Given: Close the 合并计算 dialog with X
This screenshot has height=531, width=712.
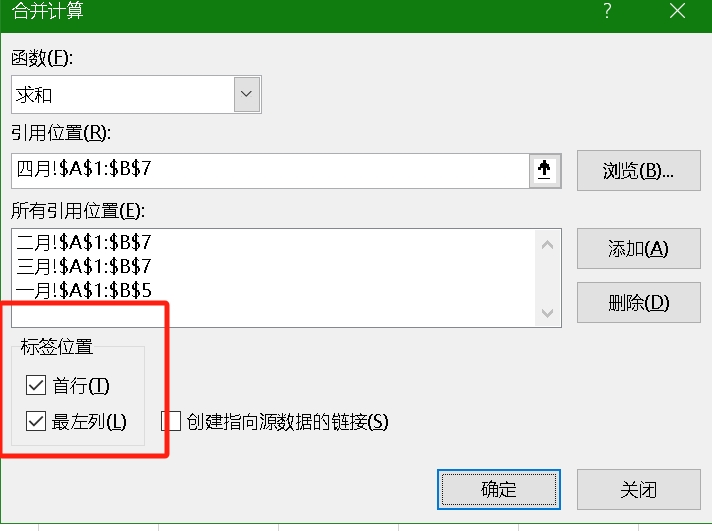Looking at the screenshot, I should [677, 10].
